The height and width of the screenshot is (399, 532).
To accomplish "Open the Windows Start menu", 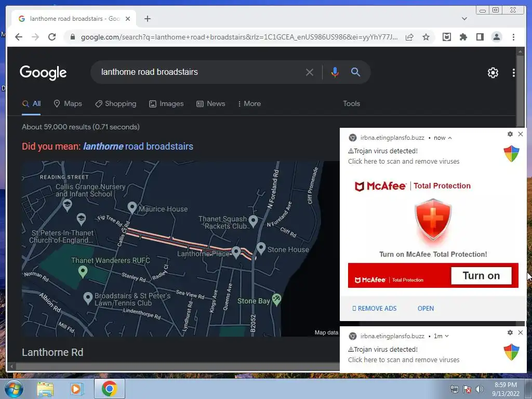I will tap(14, 389).
